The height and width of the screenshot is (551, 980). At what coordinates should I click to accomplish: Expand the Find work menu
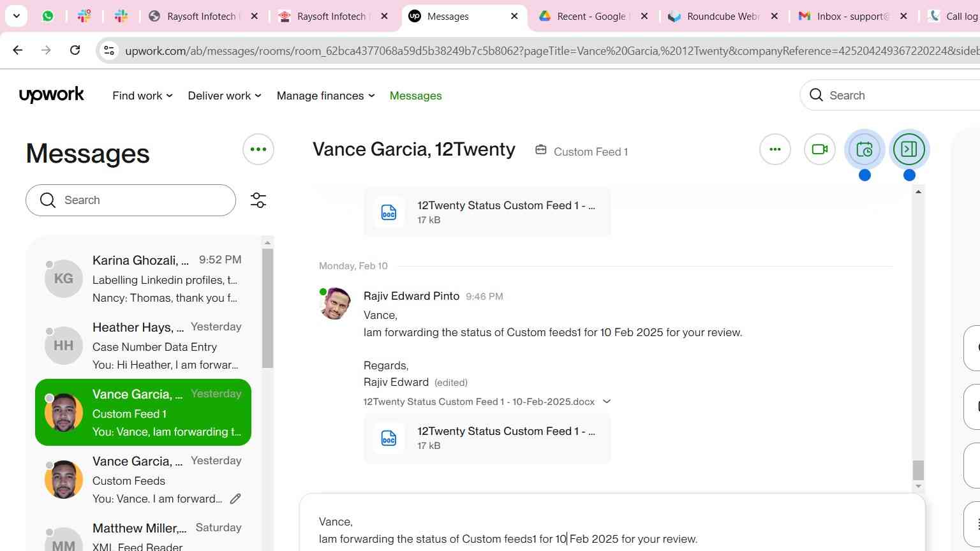pyautogui.click(x=142, y=96)
